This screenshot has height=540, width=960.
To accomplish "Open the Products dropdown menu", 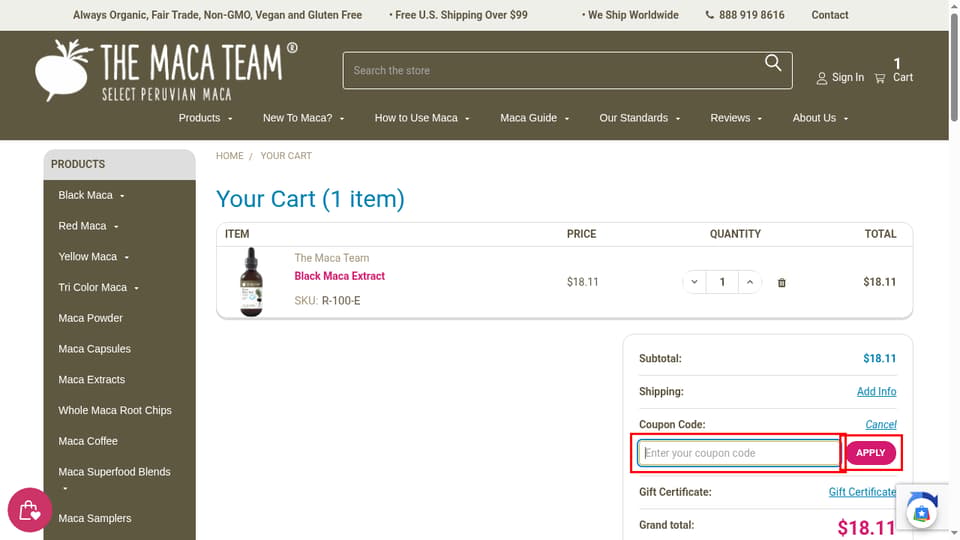I will [x=205, y=118].
